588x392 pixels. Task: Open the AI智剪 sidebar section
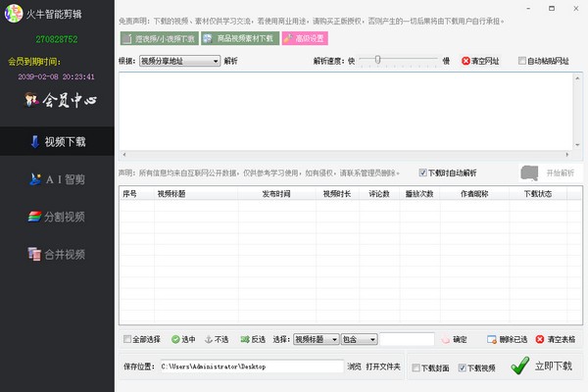(57, 179)
